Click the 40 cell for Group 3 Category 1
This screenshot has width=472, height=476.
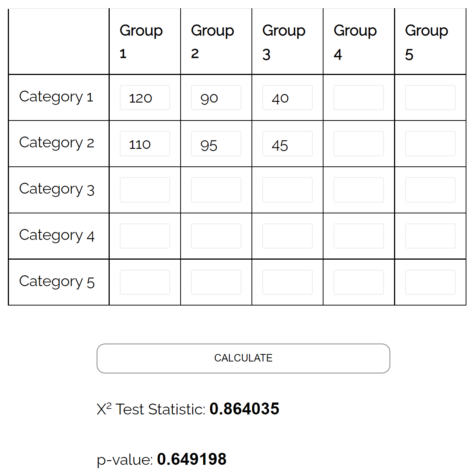click(287, 98)
